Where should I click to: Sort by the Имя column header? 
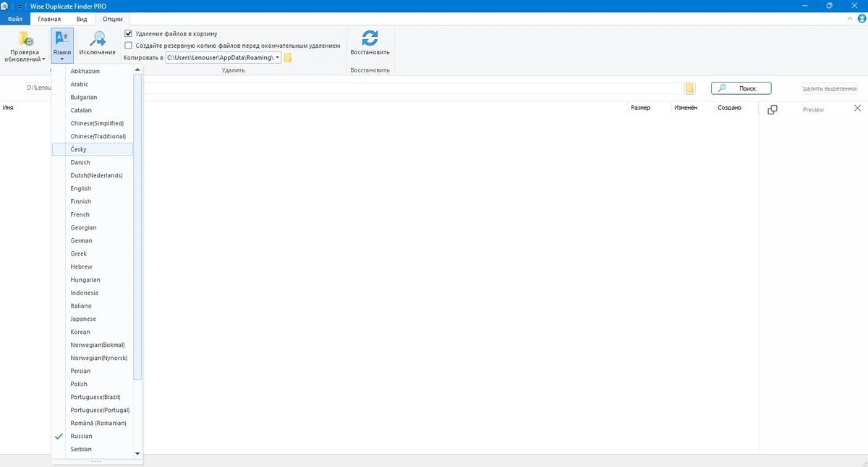coord(9,108)
